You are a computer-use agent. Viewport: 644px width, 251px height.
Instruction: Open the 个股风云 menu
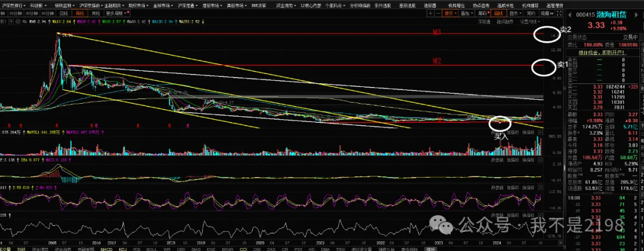(x=335, y=6)
